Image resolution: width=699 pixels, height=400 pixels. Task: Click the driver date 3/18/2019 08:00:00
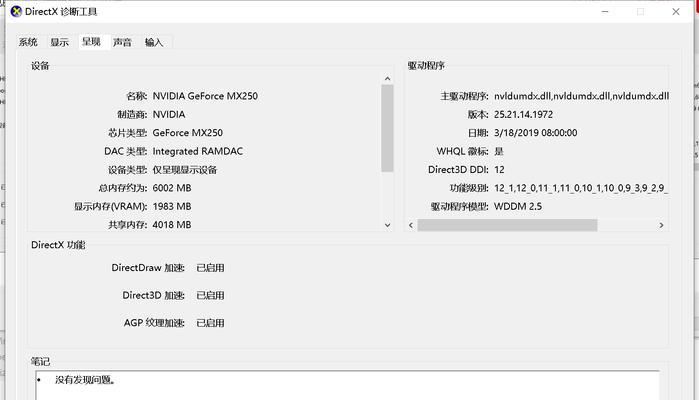(x=535, y=132)
